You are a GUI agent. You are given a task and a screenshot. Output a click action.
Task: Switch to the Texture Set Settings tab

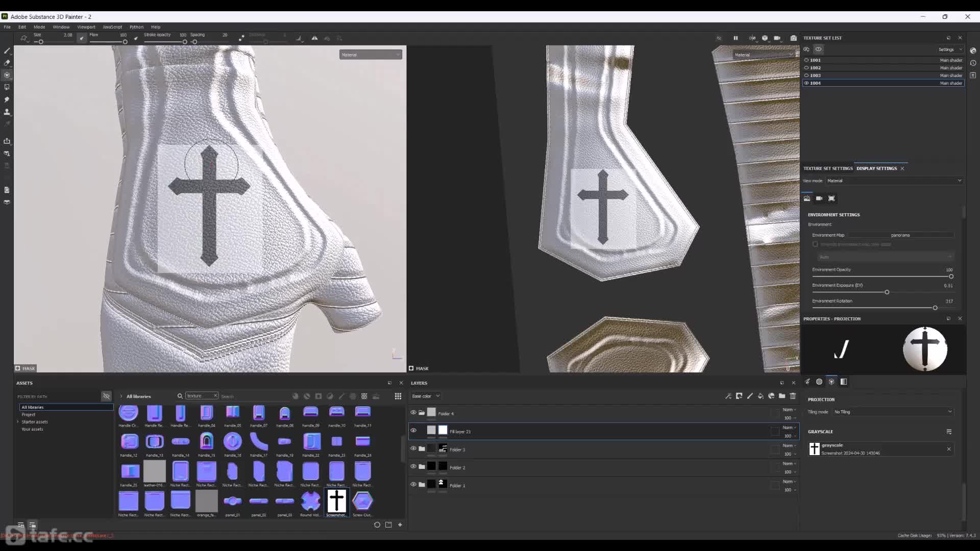point(828,168)
